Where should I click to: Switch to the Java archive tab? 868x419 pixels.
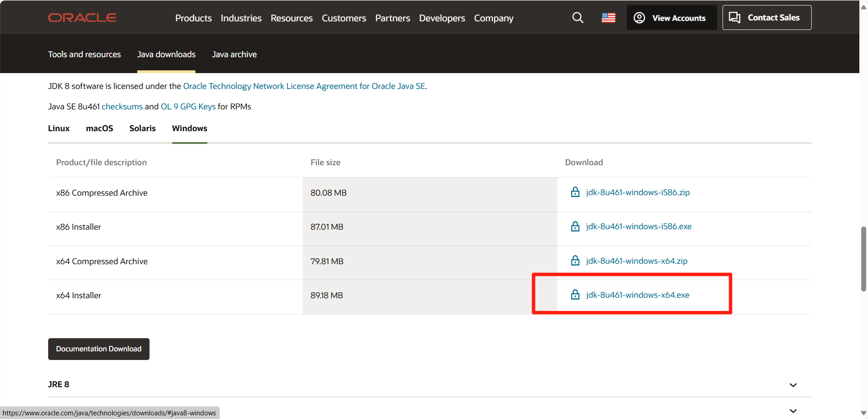(x=234, y=54)
